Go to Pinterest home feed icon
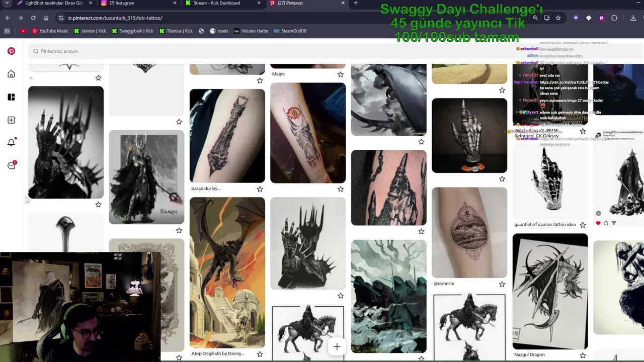The height and width of the screenshot is (362, 644). (11, 74)
